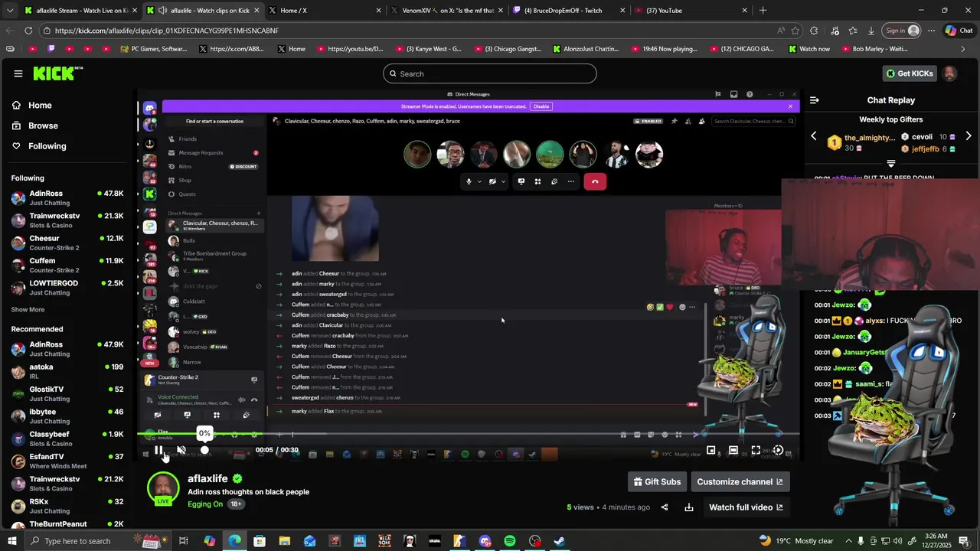Show next weekly top gifters
This screenshot has height=551, width=980.
pos(969,136)
